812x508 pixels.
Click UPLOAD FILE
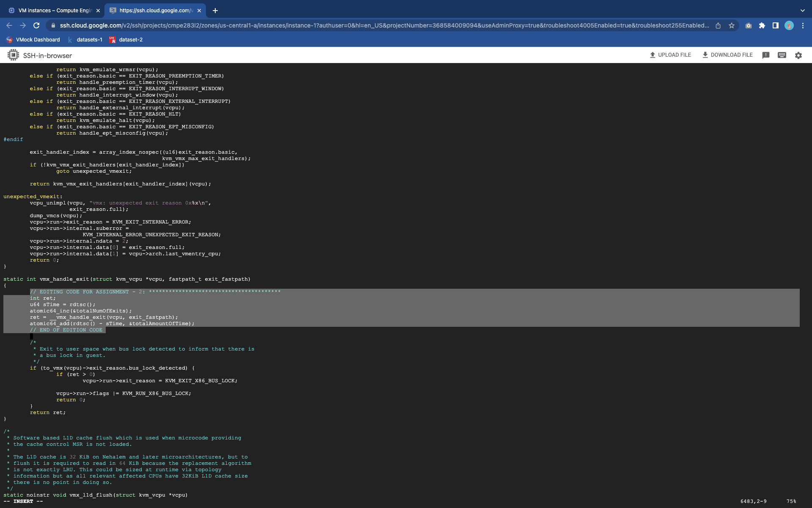(670, 55)
